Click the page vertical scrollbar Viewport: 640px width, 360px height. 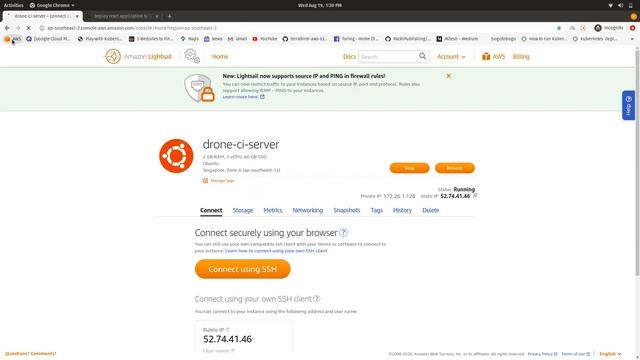click(x=637, y=163)
